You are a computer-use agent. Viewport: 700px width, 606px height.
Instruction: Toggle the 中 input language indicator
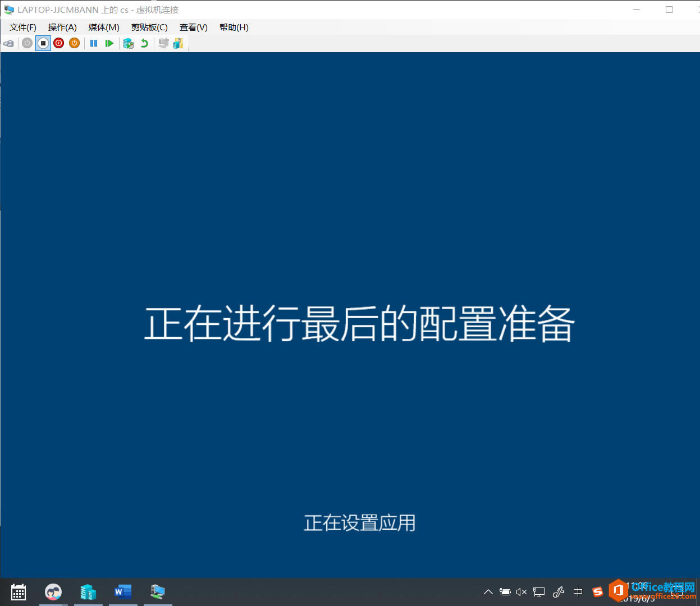pos(578,592)
